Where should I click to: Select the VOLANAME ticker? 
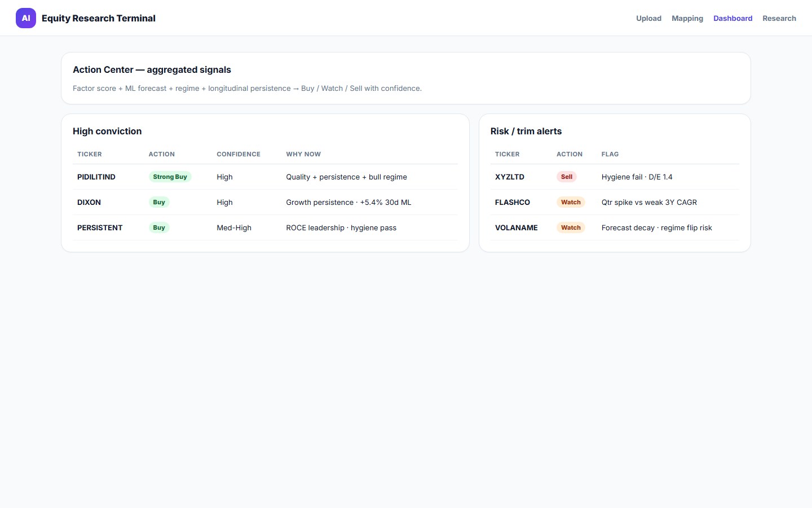517,227
